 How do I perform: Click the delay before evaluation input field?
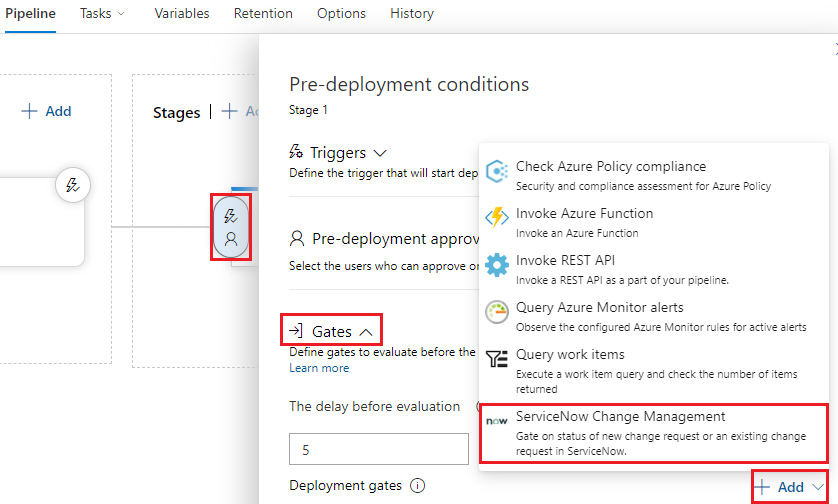click(x=379, y=449)
